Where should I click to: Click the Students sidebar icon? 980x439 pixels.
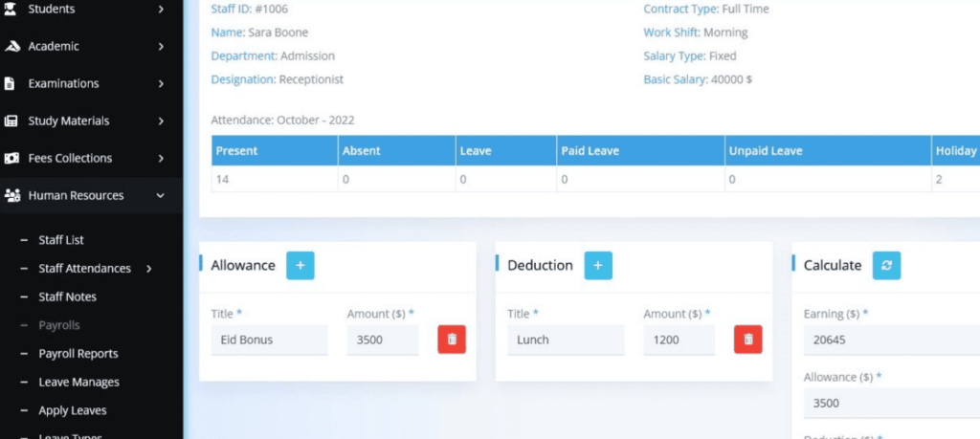coord(11,9)
